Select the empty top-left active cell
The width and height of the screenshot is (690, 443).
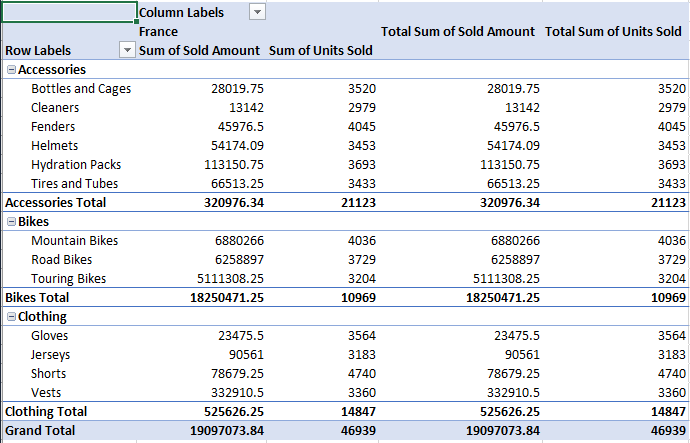click(x=68, y=12)
